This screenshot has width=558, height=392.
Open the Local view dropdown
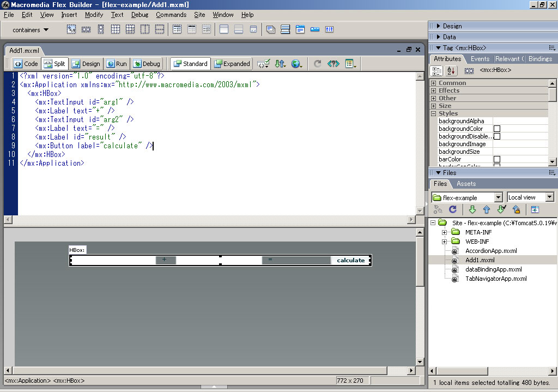(549, 197)
